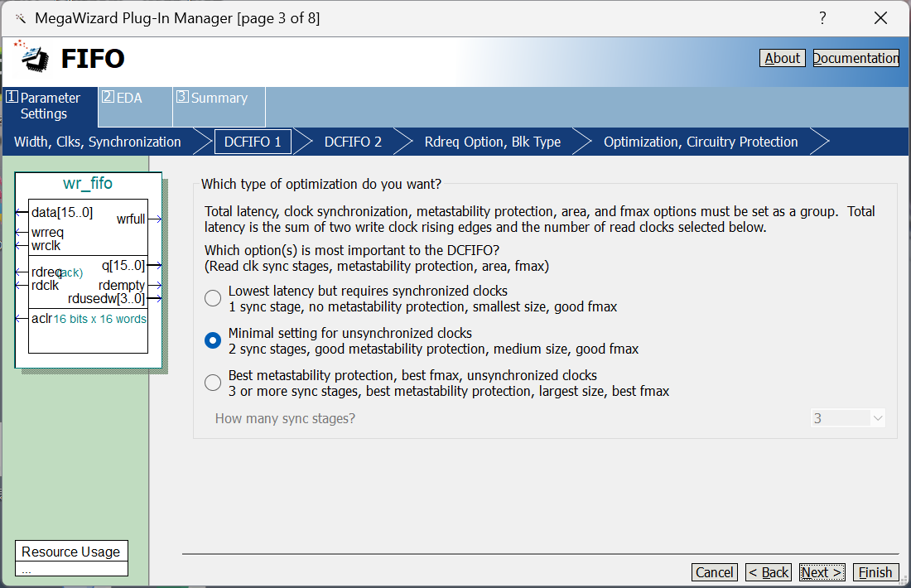911x588 pixels.
Task: Select Minimal setting for unsynchronized clocks option
Action: (x=213, y=340)
